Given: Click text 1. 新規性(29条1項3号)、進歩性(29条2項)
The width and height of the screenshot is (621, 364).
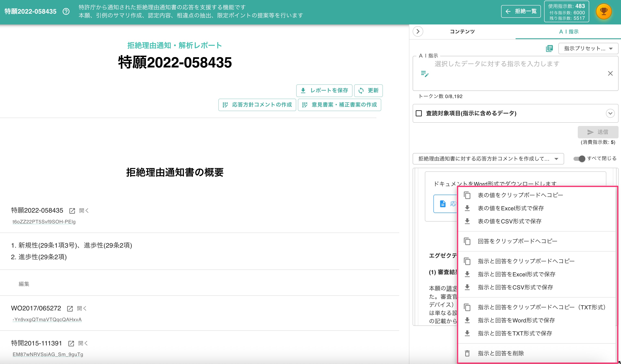Looking at the screenshot, I should click(72, 245).
